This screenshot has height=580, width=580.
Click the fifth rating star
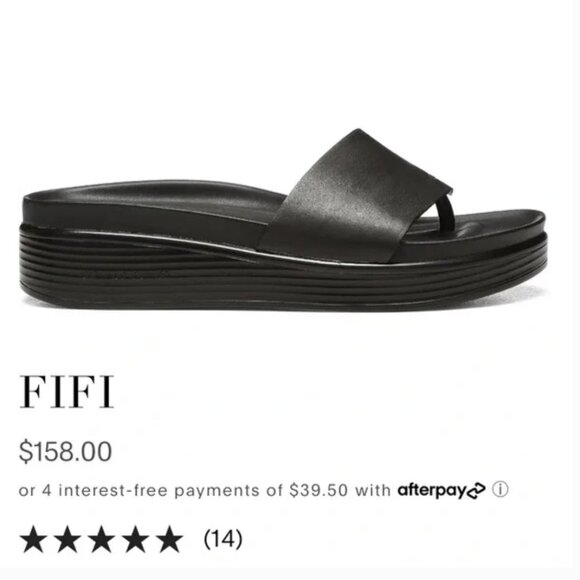tap(170, 539)
